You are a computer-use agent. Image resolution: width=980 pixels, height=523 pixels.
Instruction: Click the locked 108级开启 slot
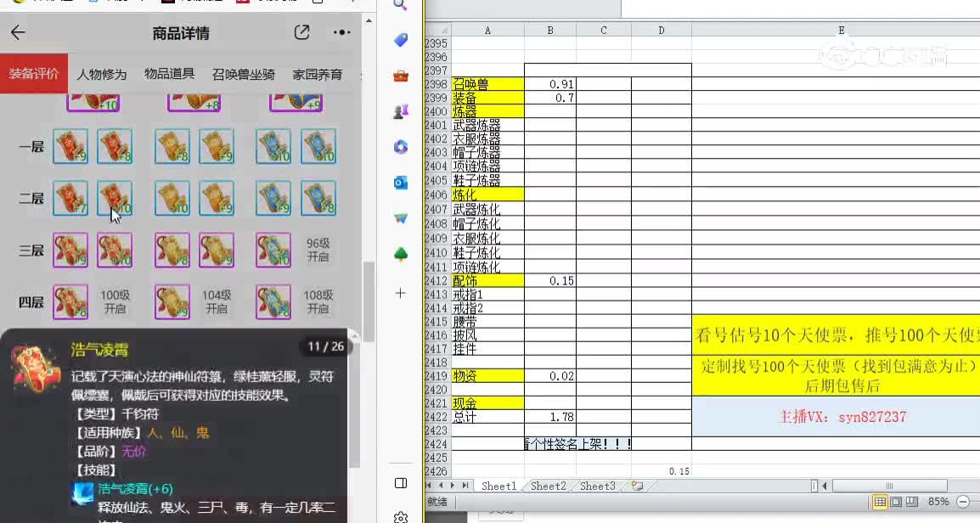pos(318,301)
